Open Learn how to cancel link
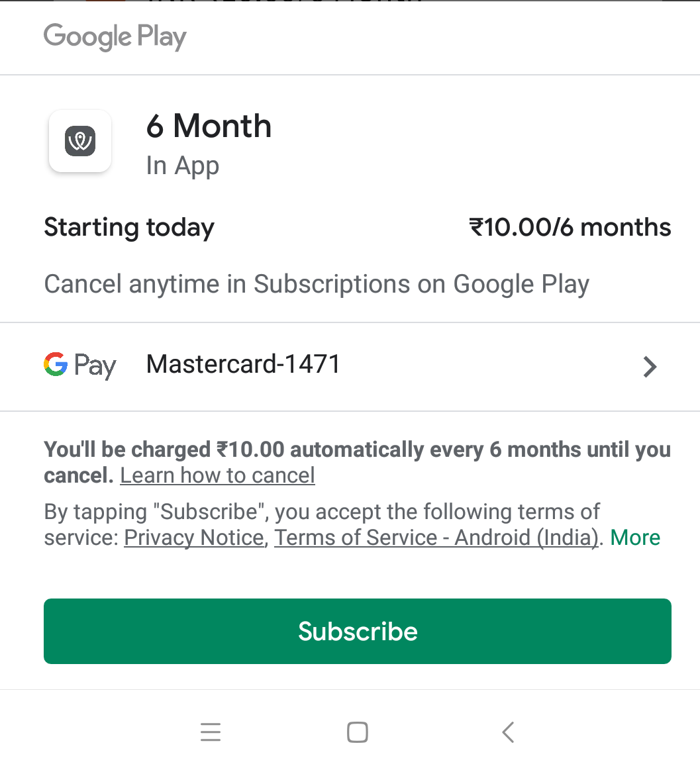Image resolution: width=700 pixels, height=768 pixels. tap(217, 475)
